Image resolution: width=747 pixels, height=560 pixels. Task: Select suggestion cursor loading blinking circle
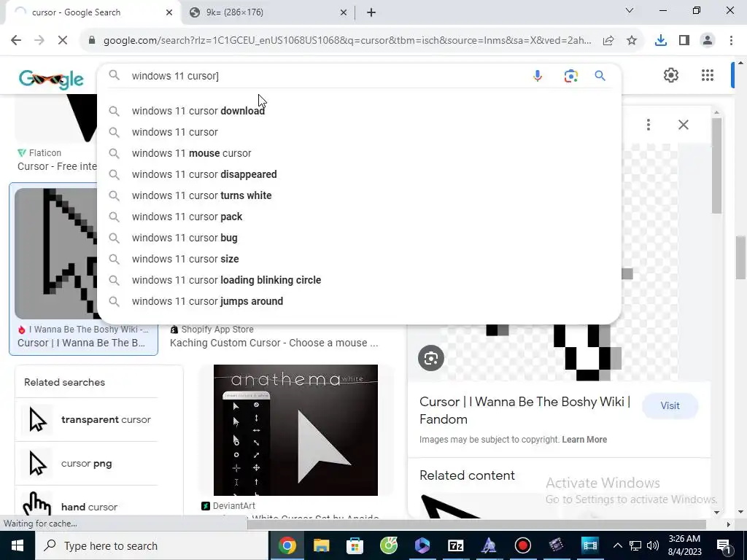pos(359,280)
